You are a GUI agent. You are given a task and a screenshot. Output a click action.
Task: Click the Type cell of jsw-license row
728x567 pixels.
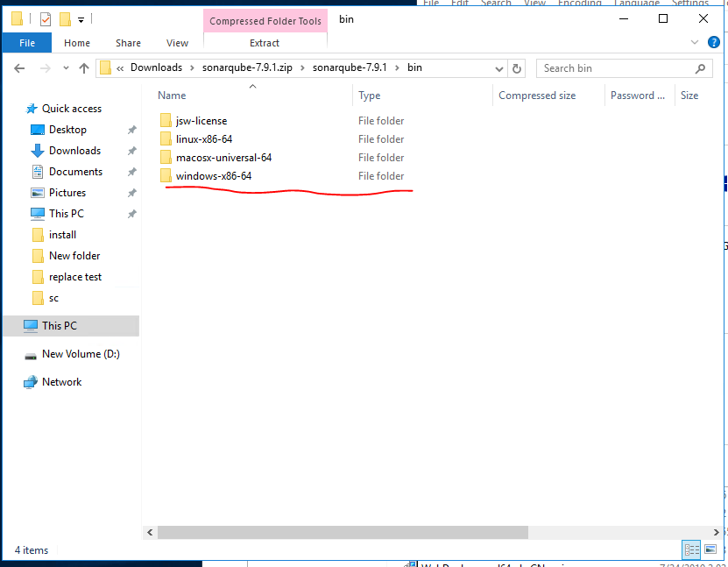tap(381, 121)
